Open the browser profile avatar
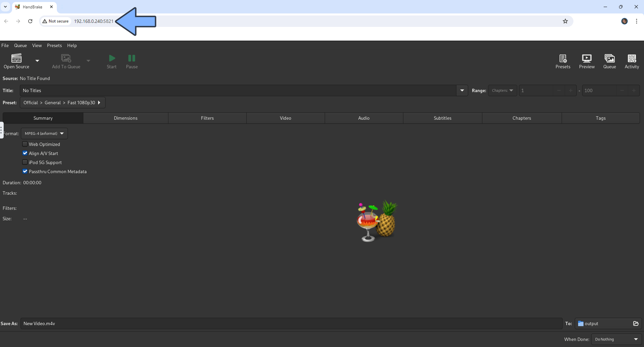Screen dimensions: 644x347 click(x=625, y=21)
